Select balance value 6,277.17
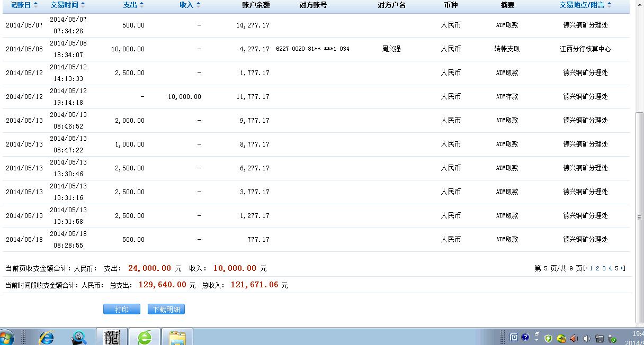The image size is (644, 345). click(x=255, y=168)
